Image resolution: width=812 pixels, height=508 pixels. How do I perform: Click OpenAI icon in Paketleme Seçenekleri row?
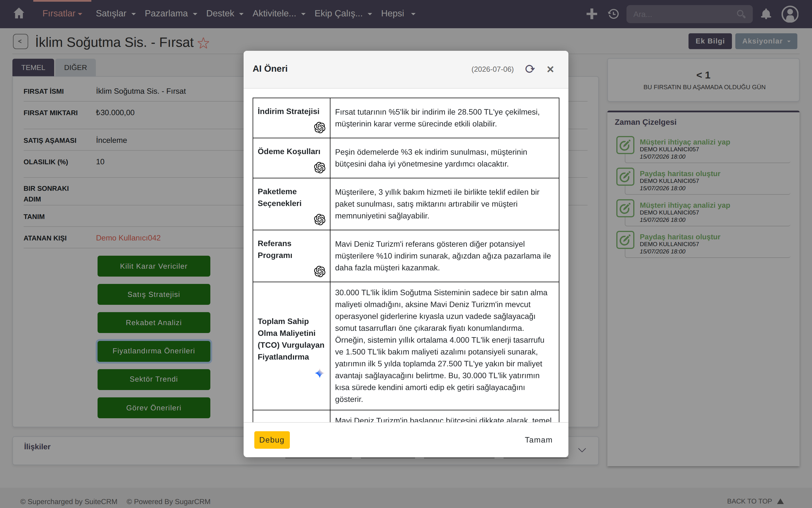tap(320, 219)
